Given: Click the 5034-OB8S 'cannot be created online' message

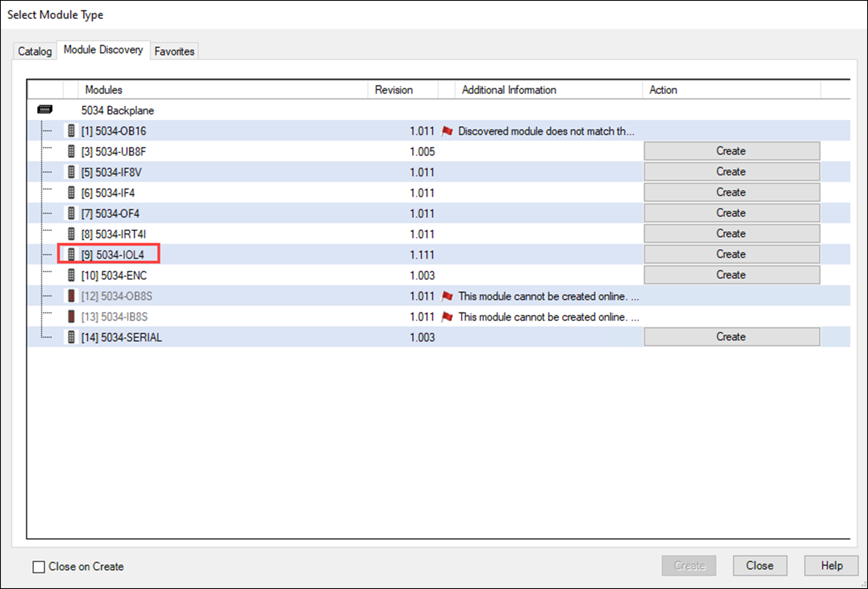Looking at the screenshot, I should click(x=549, y=296).
